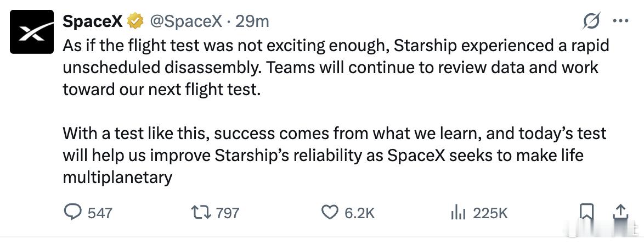Click the SpaceX display name
Image resolution: width=644 pixels, height=244 pixels.
(92, 21)
